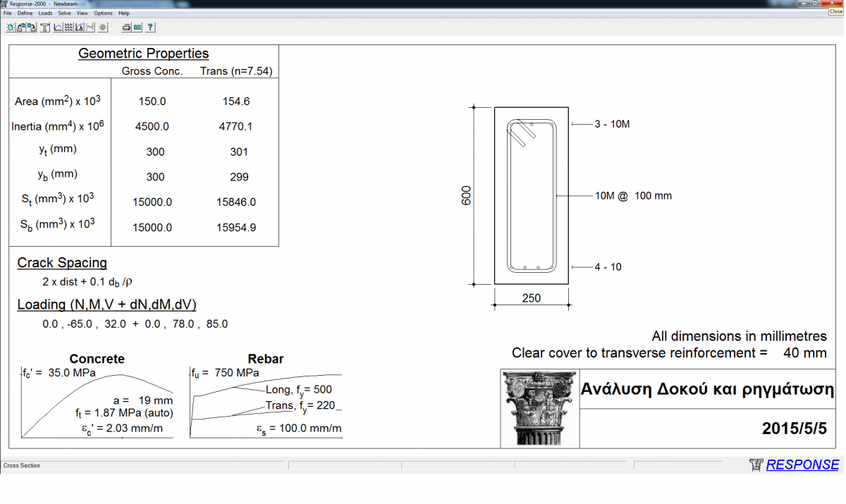Click the Corinthian column capital image
846x504 pixels.
click(540, 409)
